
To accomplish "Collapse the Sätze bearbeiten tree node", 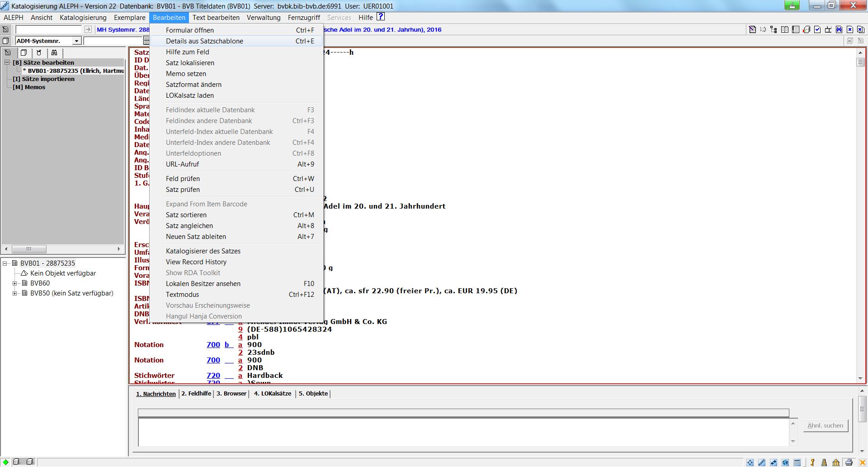I will coord(7,62).
